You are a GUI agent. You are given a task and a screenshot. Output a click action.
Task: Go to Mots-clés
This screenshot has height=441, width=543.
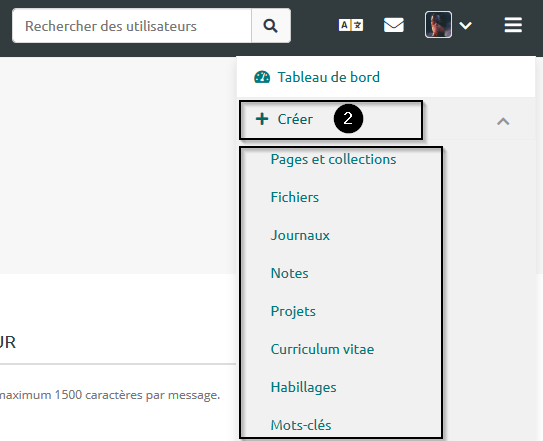pos(301,425)
